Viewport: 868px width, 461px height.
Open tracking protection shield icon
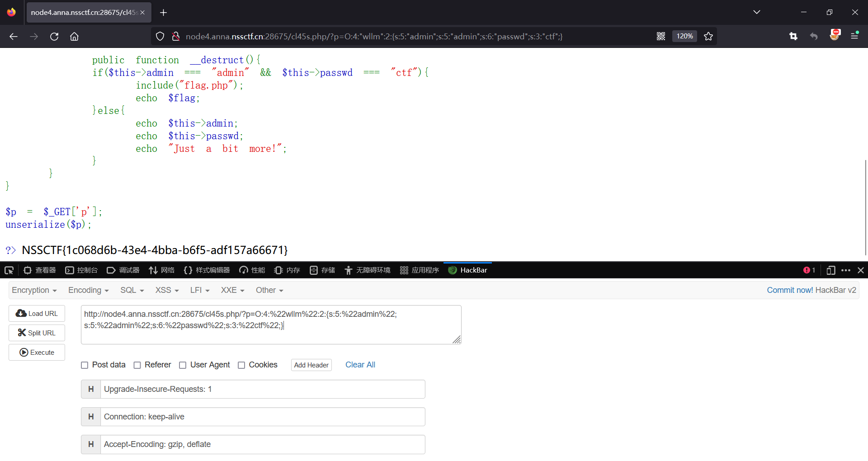pos(160,37)
